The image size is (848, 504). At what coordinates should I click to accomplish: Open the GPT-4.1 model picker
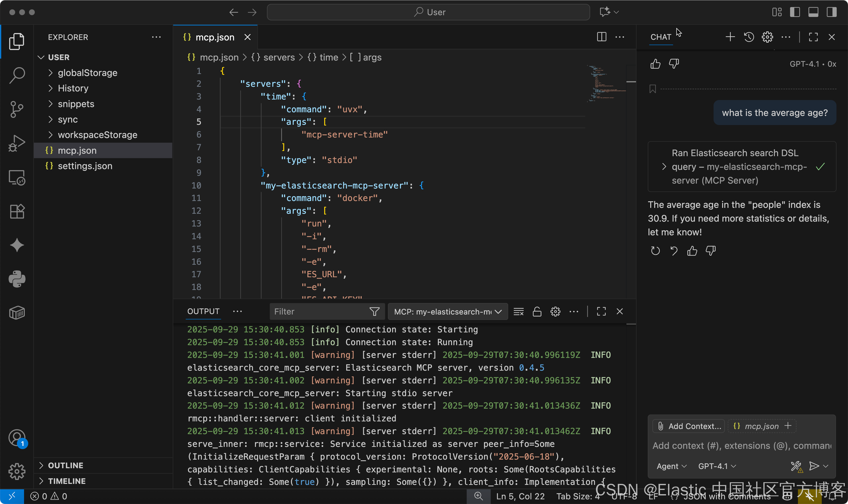point(717,466)
